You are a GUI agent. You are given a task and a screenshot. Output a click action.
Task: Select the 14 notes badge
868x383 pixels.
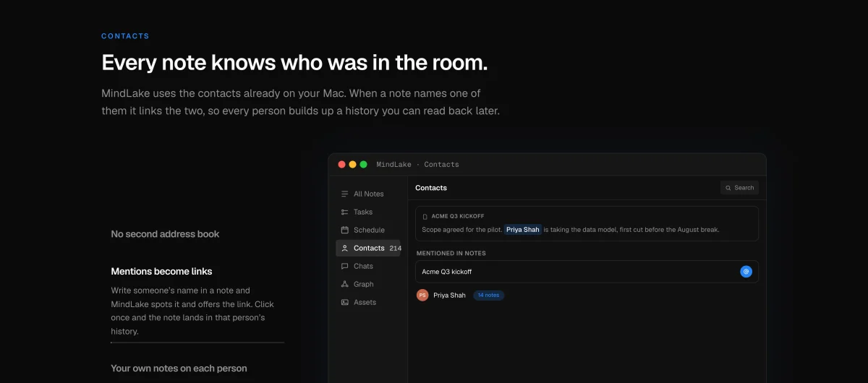(x=489, y=295)
